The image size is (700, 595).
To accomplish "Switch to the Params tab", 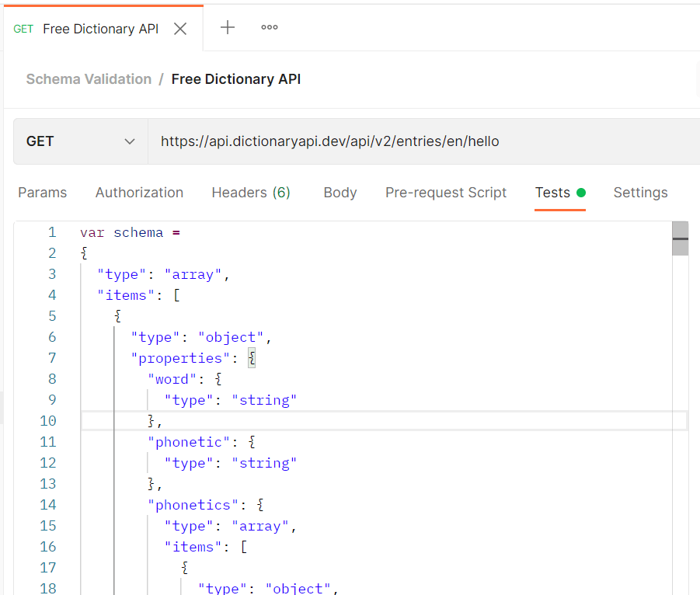I will [x=43, y=193].
